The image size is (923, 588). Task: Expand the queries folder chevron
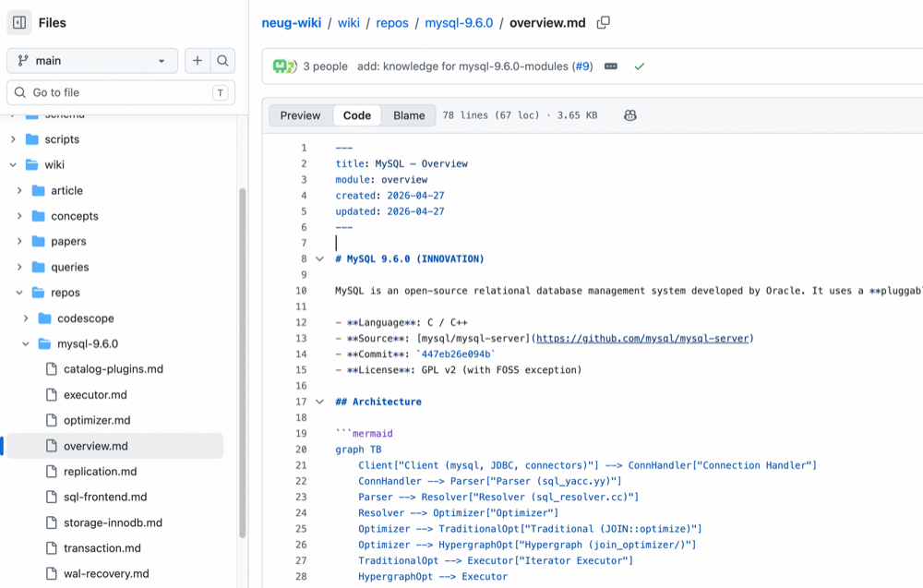tap(19, 267)
